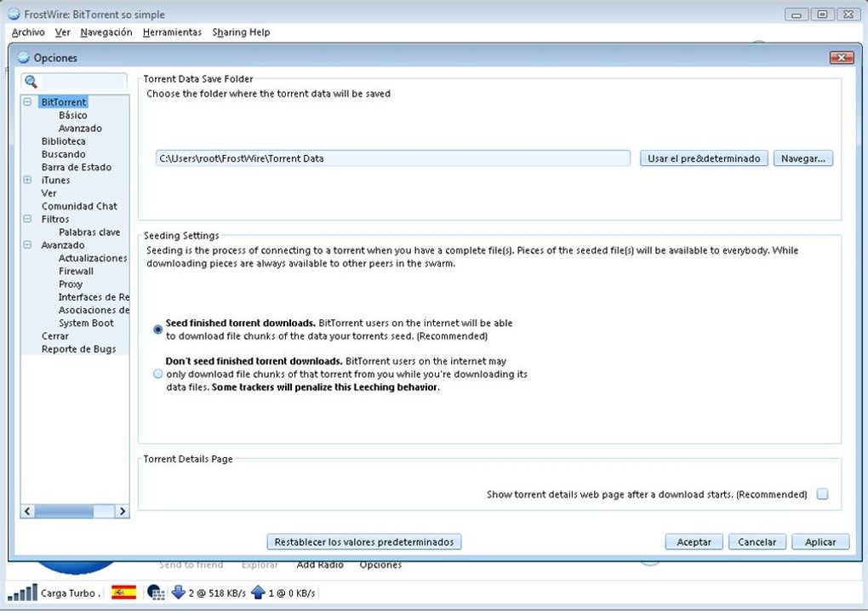Click the tree scrollbar right arrow
The height and width of the screenshot is (613, 868).
point(123,511)
